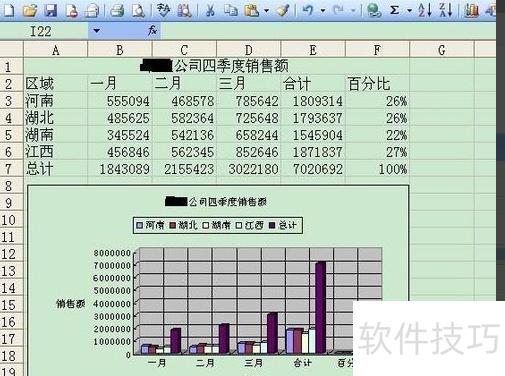Expand the AutoSum functions arrow
Viewport: 505px width, 376px height.
point(409,11)
